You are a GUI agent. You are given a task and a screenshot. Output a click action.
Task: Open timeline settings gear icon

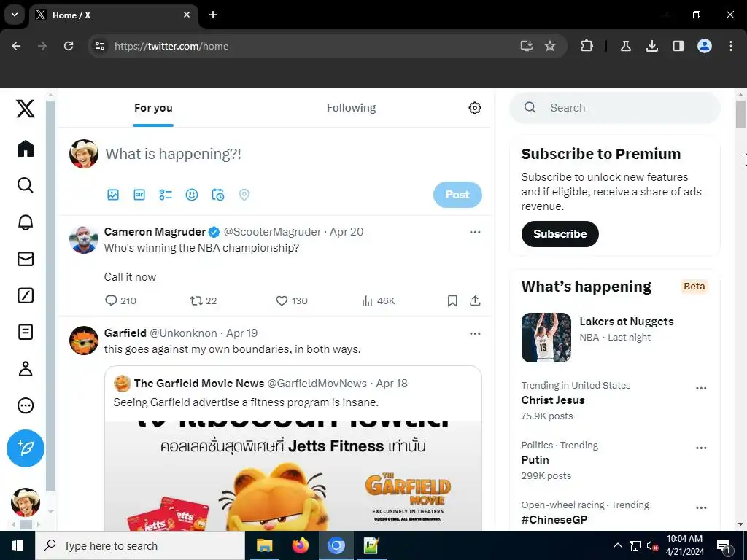474,108
